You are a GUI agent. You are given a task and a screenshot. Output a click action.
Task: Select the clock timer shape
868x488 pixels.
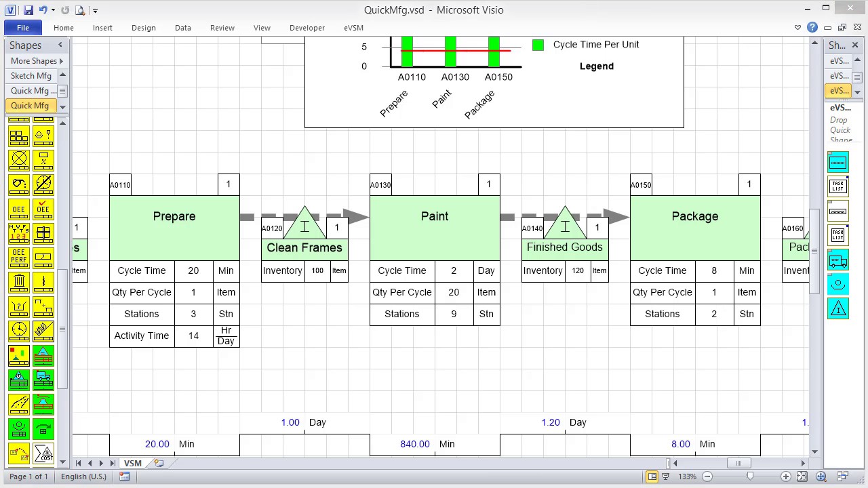[x=19, y=331]
